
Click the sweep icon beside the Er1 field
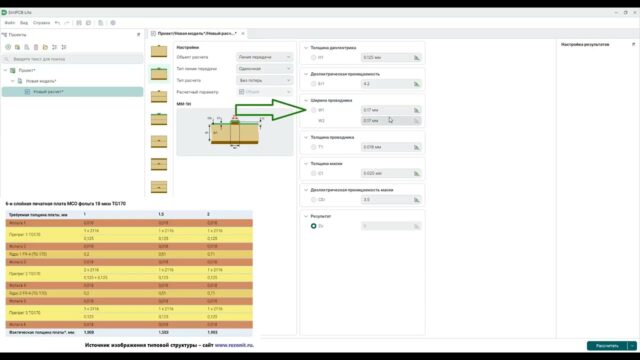[417, 84]
